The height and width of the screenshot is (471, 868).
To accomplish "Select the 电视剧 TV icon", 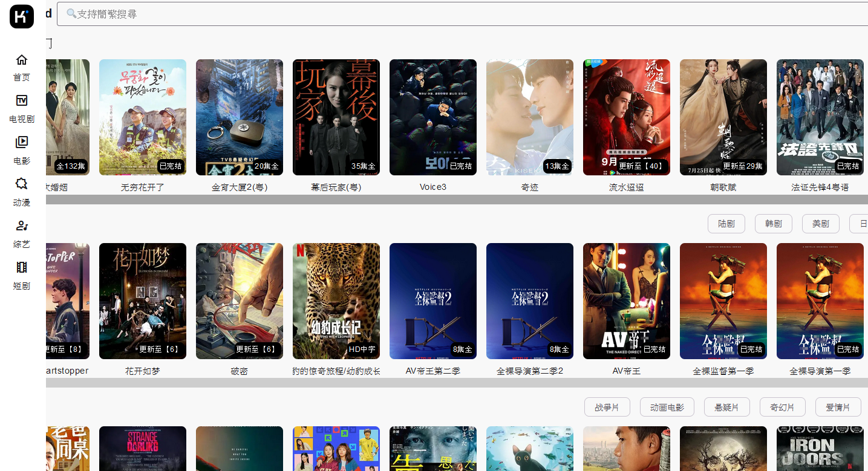I will click(22, 101).
